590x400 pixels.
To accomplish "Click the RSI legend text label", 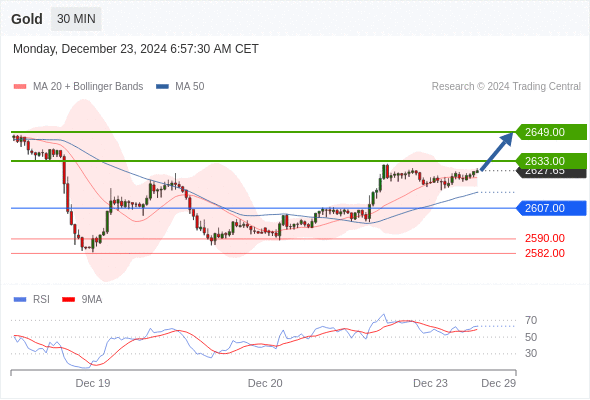I will (41, 300).
